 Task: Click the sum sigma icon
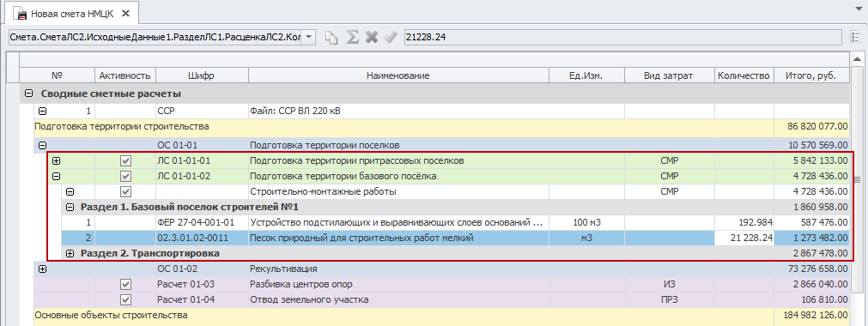point(352,38)
